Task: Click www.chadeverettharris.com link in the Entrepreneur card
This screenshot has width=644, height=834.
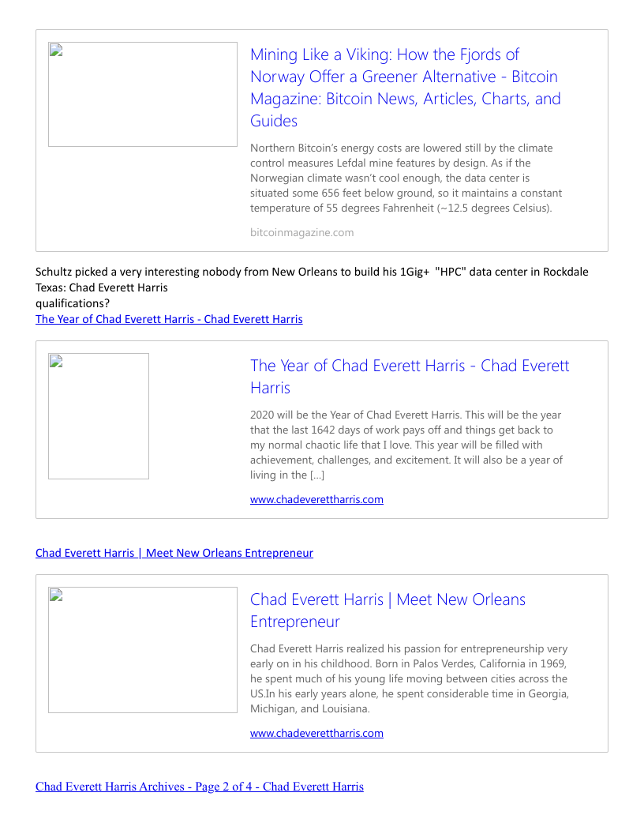Action: click(316, 733)
